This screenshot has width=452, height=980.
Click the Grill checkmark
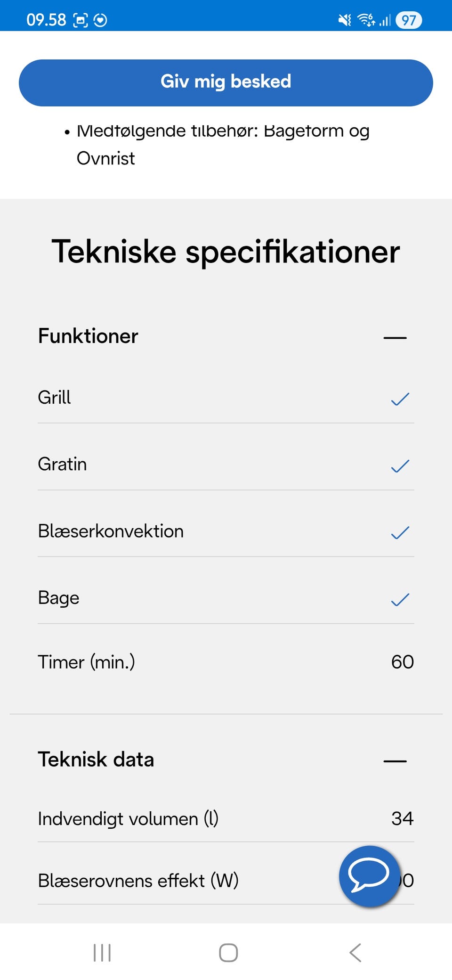point(400,399)
